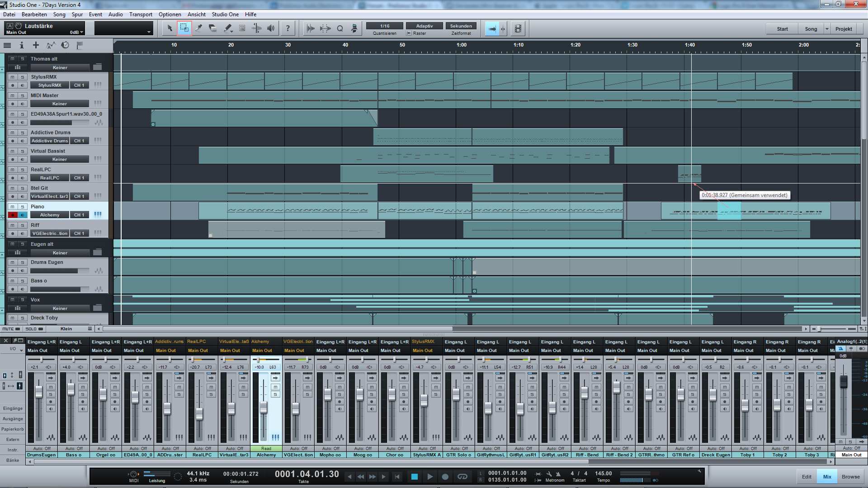Click the Start page button
The height and width of the screenshot is (488, 868).
(782, 29)
